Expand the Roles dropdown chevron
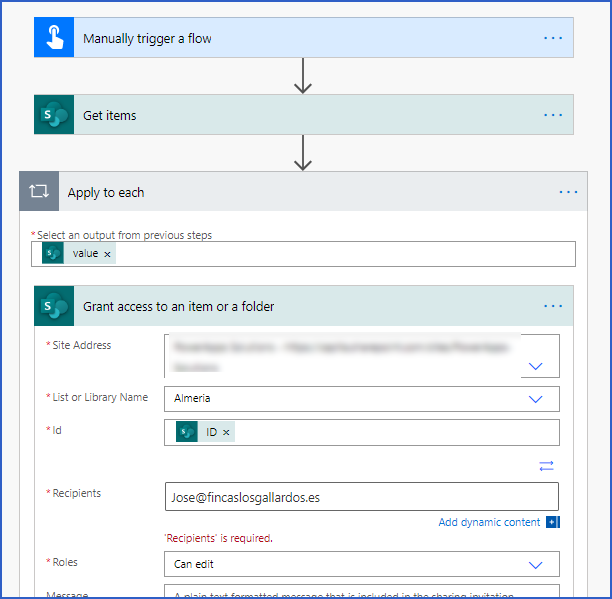The width and height of the screenshot is (612, 599). (x=535, y=565)
